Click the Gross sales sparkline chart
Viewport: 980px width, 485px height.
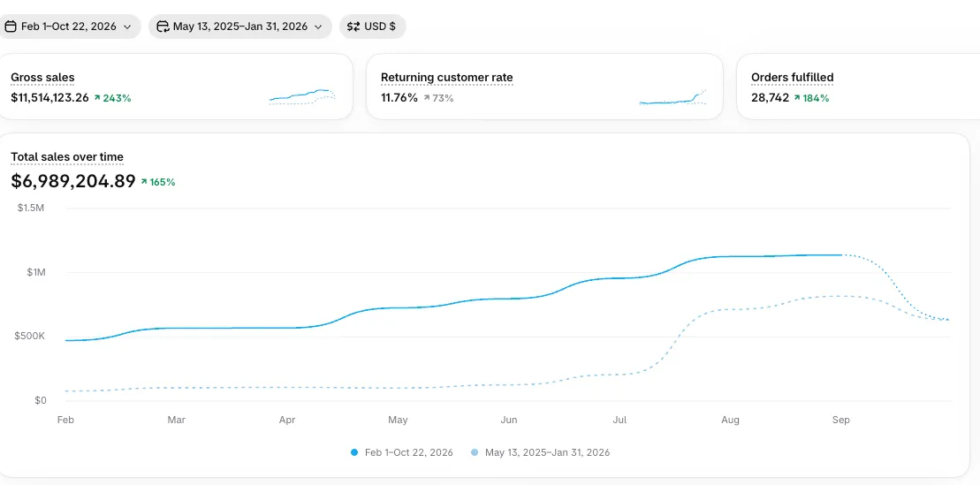point(302,97)
